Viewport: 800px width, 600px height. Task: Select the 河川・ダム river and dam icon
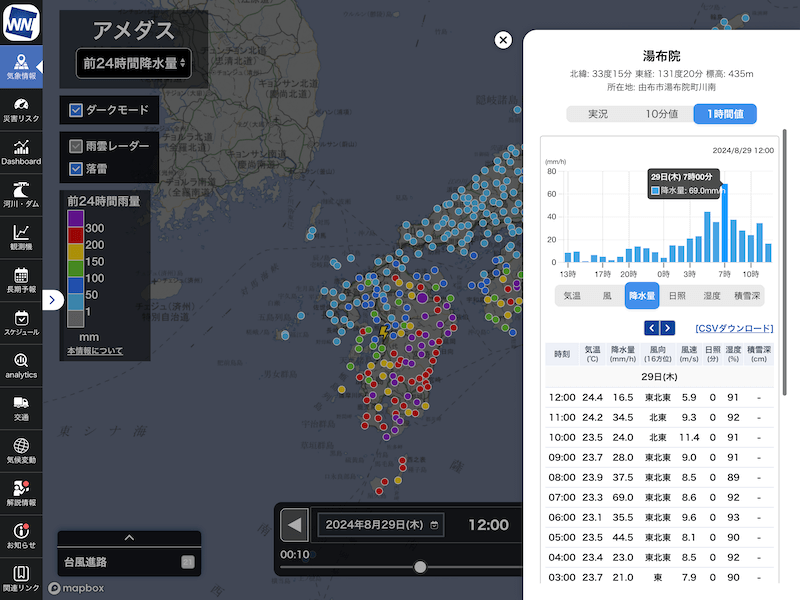[x=21, y=195]
